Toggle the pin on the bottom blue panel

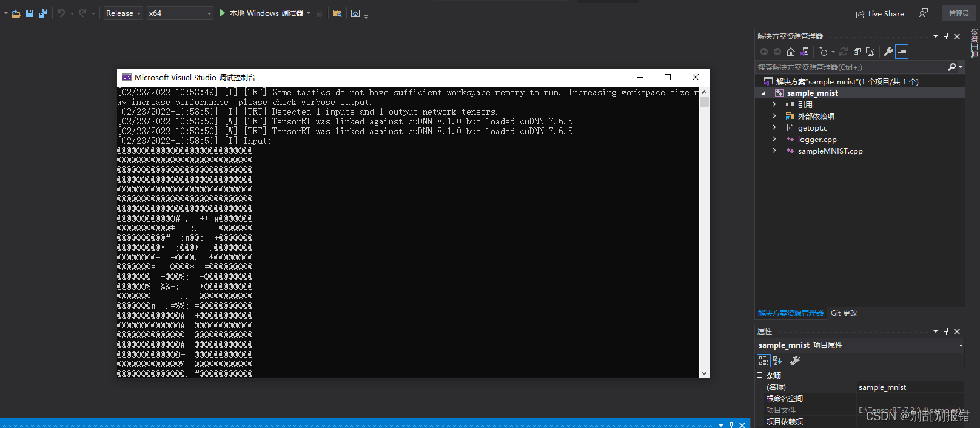coord(731,424)
